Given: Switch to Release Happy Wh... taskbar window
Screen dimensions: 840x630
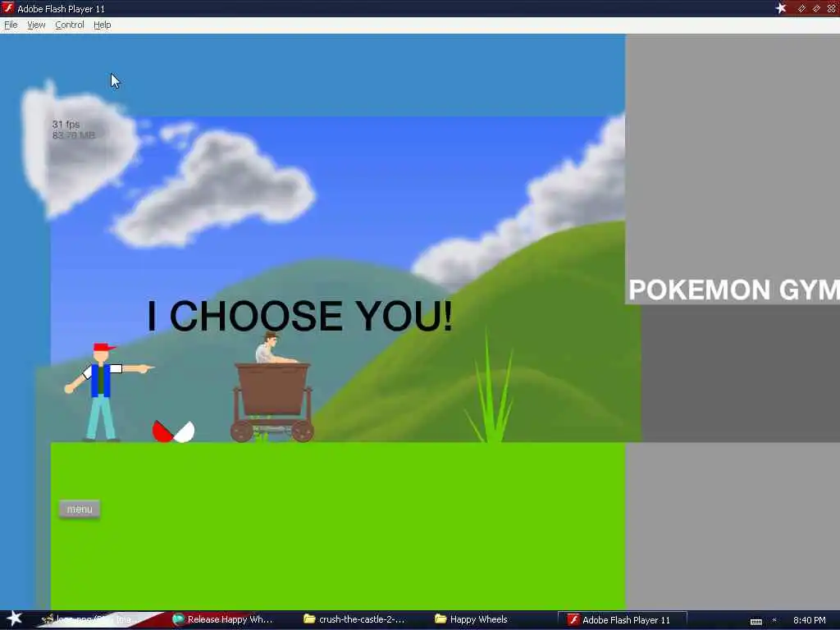Looking at the screenshot, I should point(222,619).
